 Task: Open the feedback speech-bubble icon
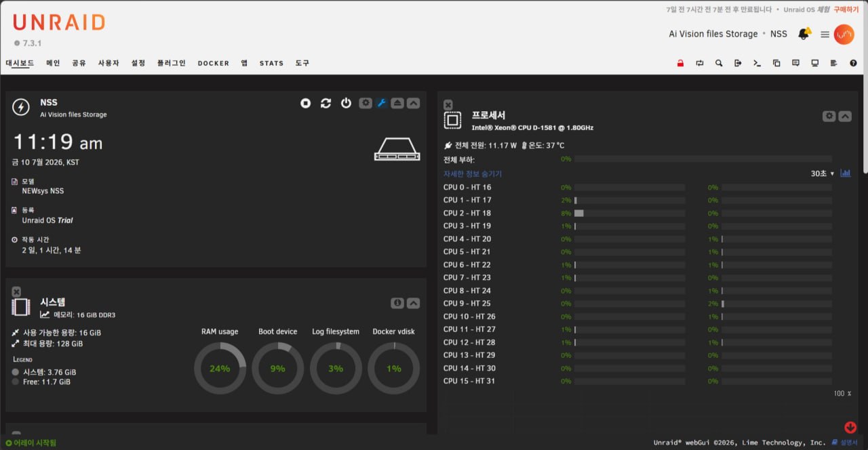coord(795,63)
